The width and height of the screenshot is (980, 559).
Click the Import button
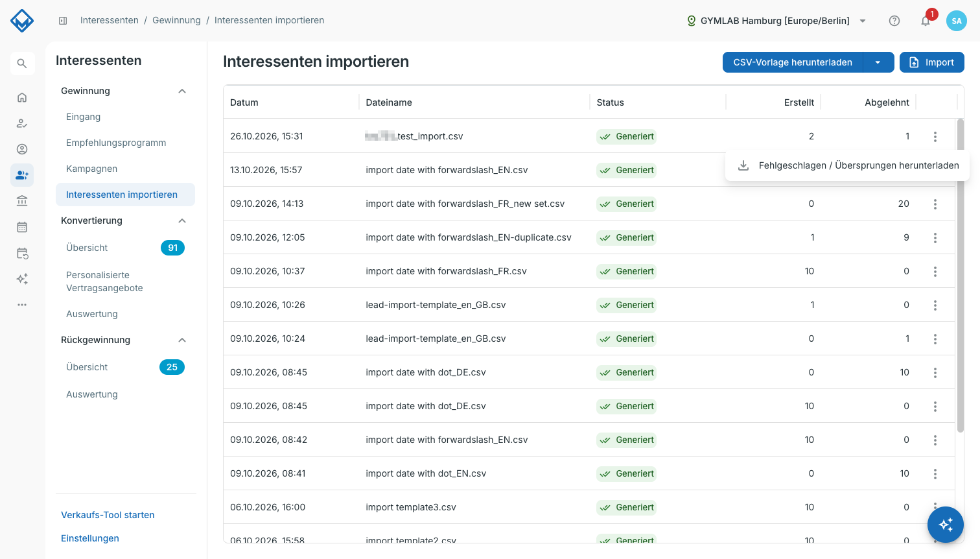pyautogui.click(x=932, y=62)
